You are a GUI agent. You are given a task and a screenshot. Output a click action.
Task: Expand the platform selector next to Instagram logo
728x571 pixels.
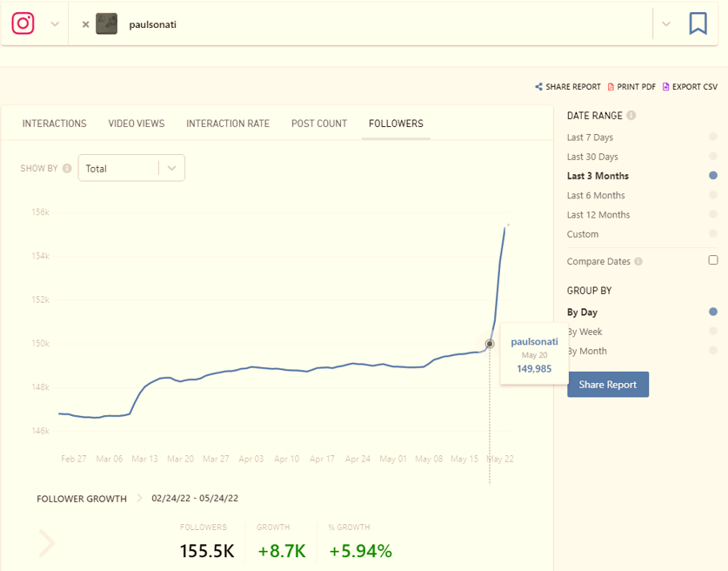[x=55, y=24]
